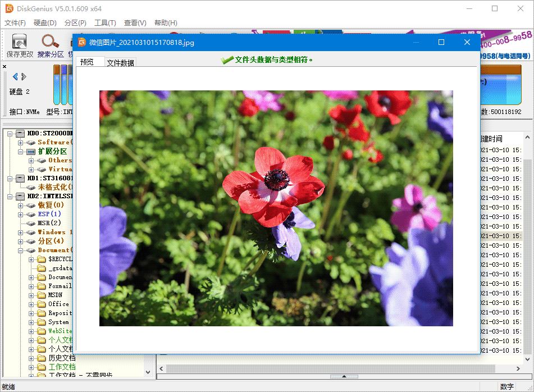Image resolution: width=534 pixels, height=392 pixels.
Task: Select the 硬盘 2 label
Action: tap(20, 92)
